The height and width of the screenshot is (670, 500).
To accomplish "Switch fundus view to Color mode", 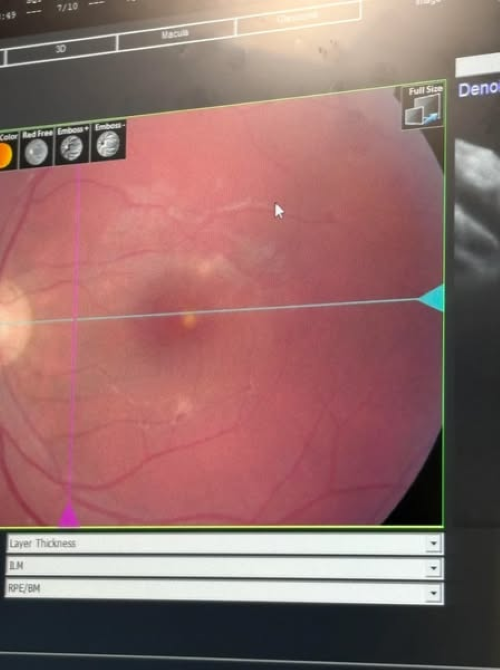I will coord(7,150).
